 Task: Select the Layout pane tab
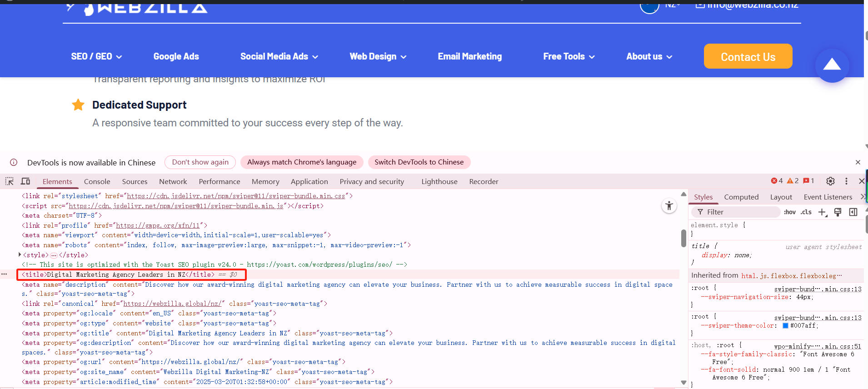(x=781, y=197)
